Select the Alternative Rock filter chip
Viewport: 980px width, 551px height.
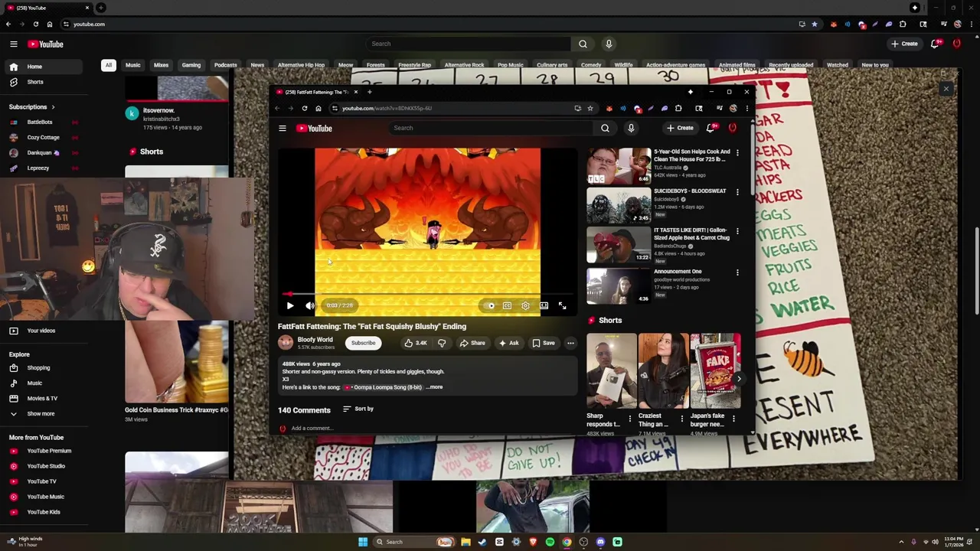pos(464,65)
